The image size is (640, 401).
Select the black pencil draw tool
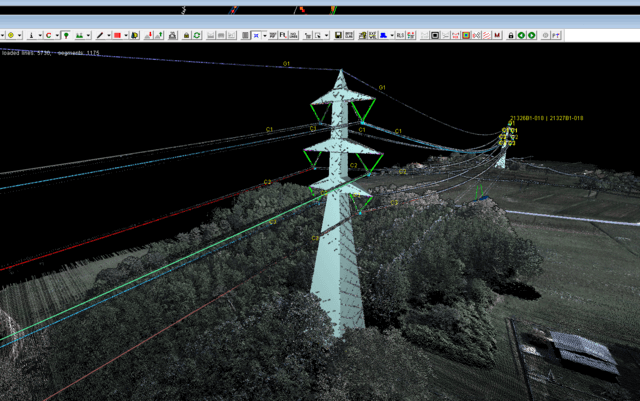[100, 36]
